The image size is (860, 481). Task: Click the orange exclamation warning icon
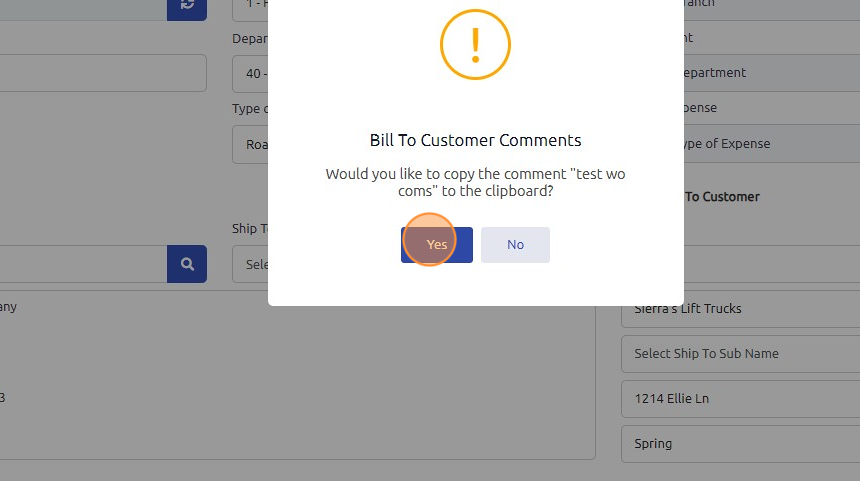[475, 44]
